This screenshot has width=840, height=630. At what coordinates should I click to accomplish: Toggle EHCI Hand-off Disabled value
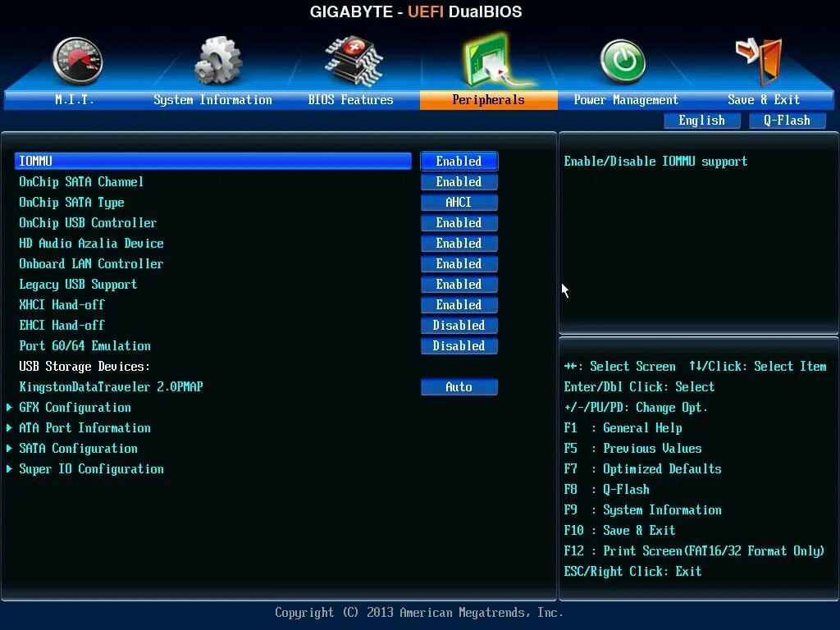coord(459,325)
